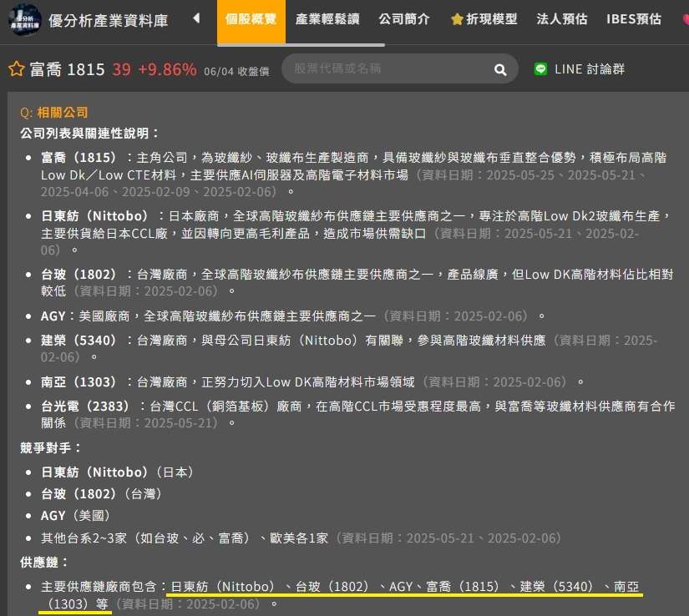Click 台玻（1802）（台灣） under competitors
Viewport: 689px width, 616px height.
[x=101, y=494]
